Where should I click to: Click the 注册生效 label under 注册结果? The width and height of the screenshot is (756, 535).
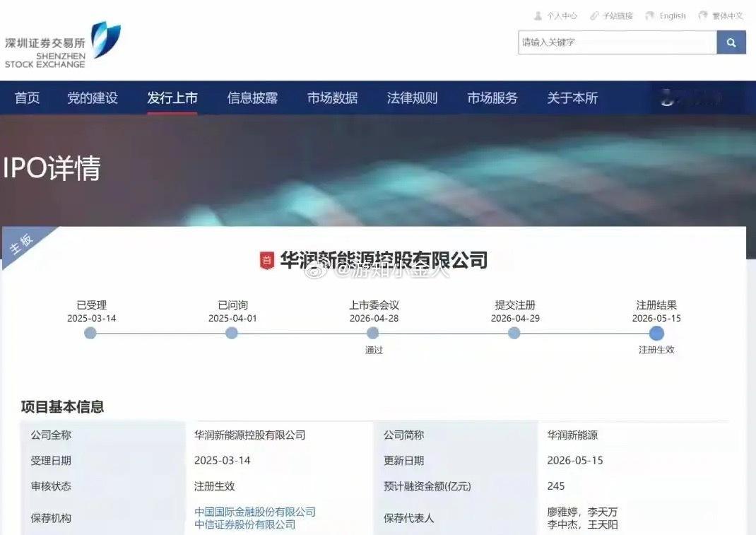click(x=656, y=350)
